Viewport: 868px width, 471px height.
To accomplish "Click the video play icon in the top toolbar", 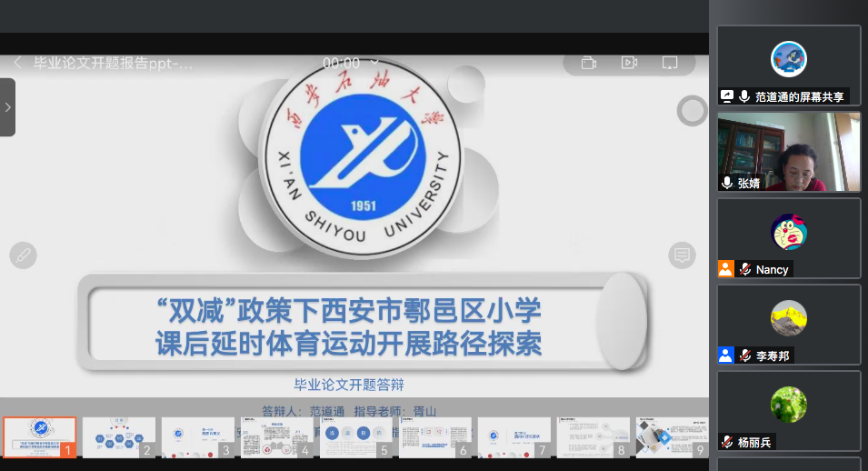I will [629, 63].
